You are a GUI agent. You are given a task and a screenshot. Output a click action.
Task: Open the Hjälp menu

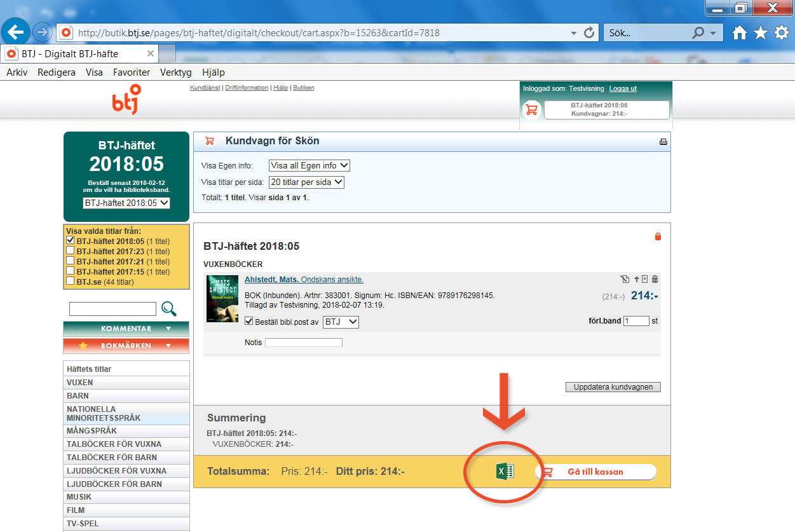click(214, 72)
